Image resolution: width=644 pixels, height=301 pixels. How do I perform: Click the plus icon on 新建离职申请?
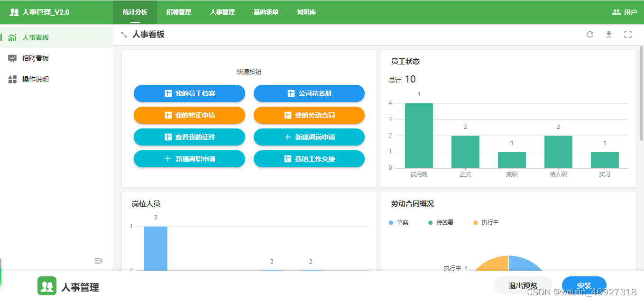point(168,159)
